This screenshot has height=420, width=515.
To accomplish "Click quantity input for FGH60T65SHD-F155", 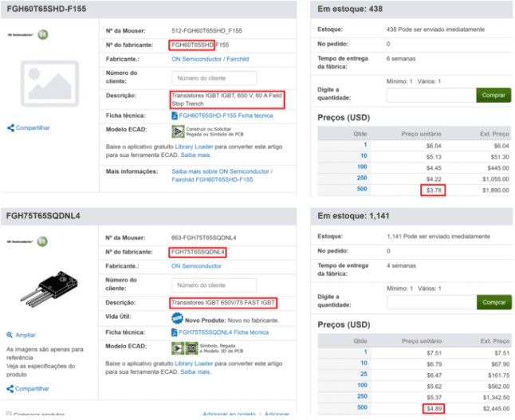I will (x=431, y=95).
